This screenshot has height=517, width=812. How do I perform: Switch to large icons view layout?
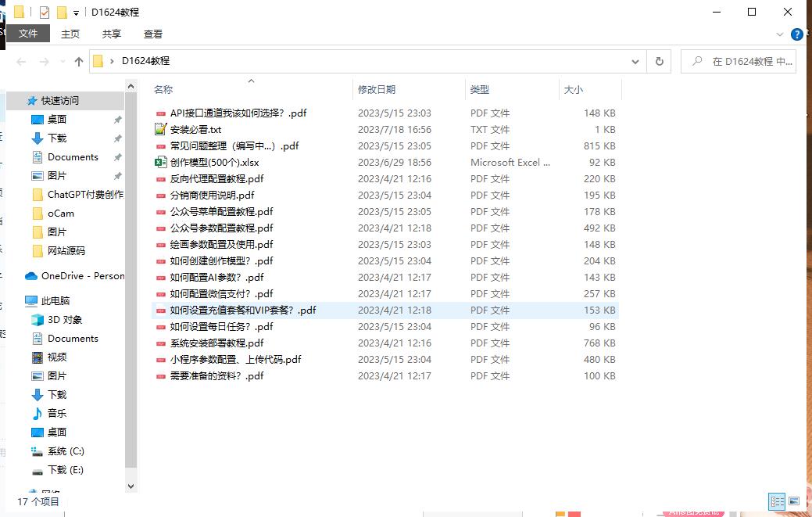pos(794,501)
